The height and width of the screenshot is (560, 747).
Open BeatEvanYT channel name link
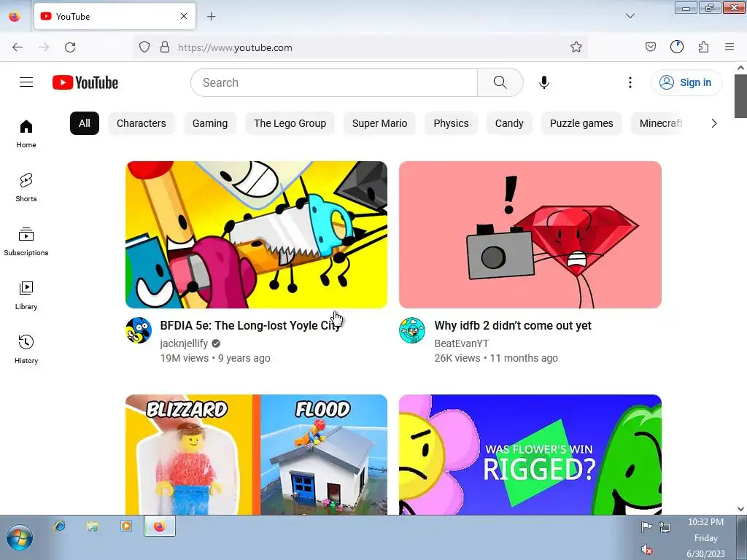pos(461,343)
